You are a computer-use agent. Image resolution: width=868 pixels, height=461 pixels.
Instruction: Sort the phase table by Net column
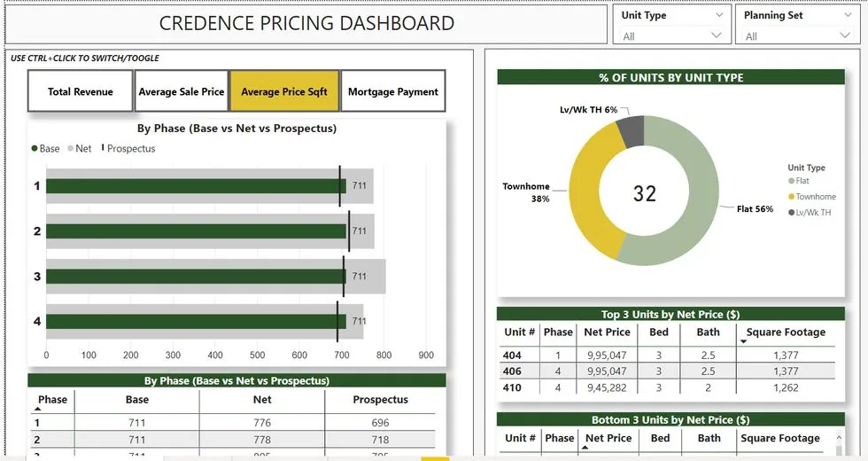point(262,400)
